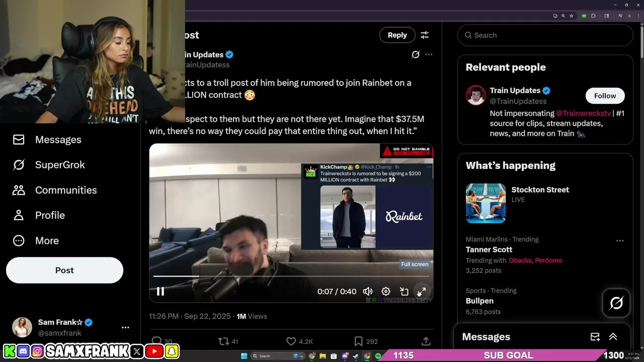Open video settings gear icon

pos(386,291)
